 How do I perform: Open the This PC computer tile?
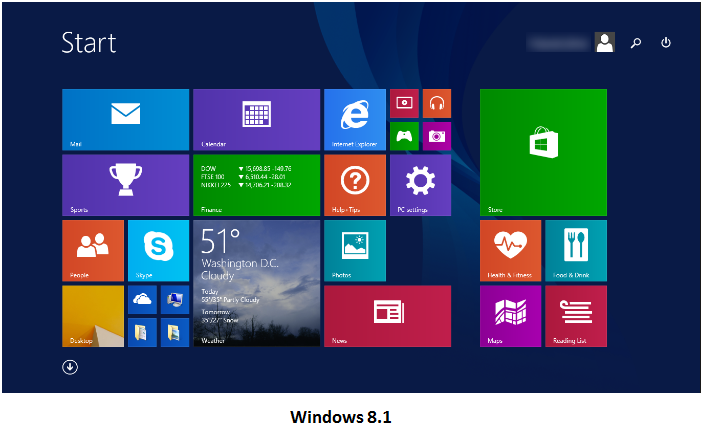click(x=175, y=300)
